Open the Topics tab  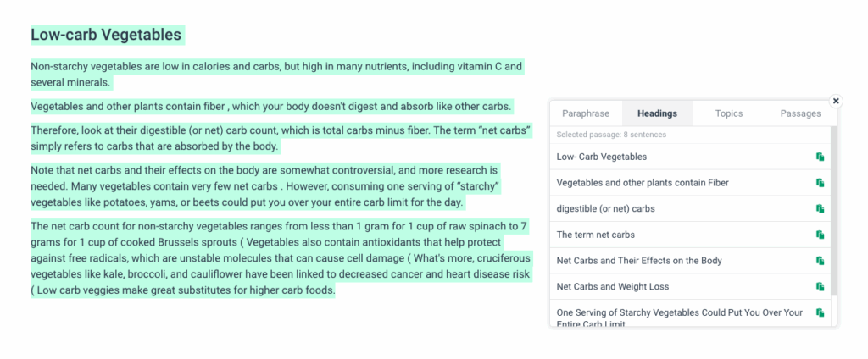[728, 113]
